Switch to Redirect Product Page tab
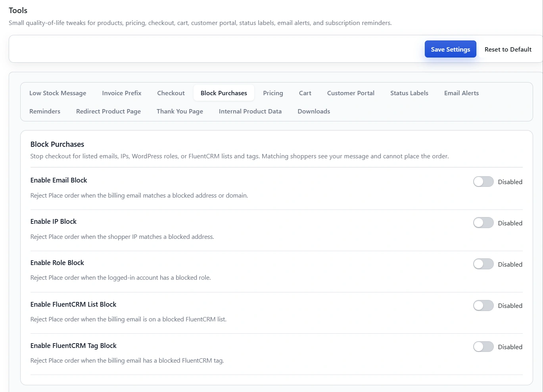This screenshot has height=392, width=543. [108, 111]
